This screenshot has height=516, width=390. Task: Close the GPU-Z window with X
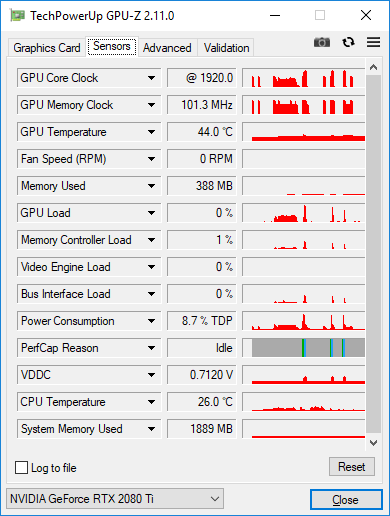(x=366, y=15)
